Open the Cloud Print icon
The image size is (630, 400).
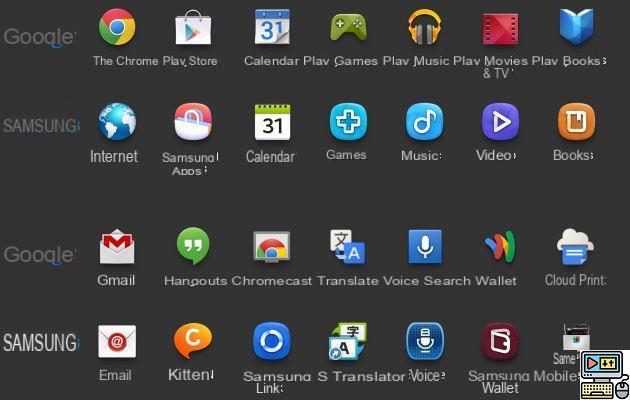tap(575, 247)
